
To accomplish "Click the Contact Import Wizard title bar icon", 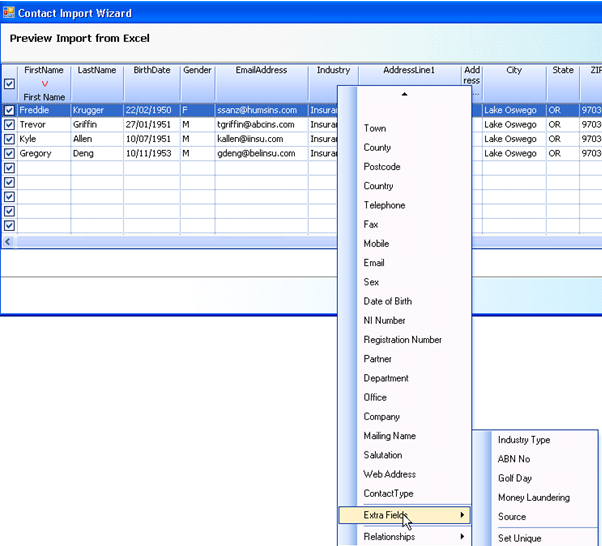I will pyautogui.click(x=8, y=13).
